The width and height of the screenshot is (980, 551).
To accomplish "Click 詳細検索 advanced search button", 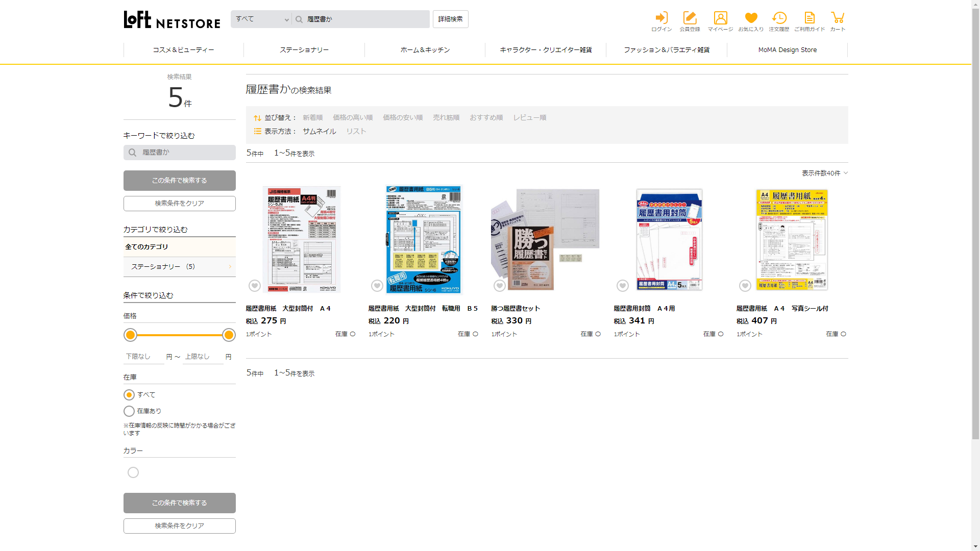I will [x=450, y=19].
